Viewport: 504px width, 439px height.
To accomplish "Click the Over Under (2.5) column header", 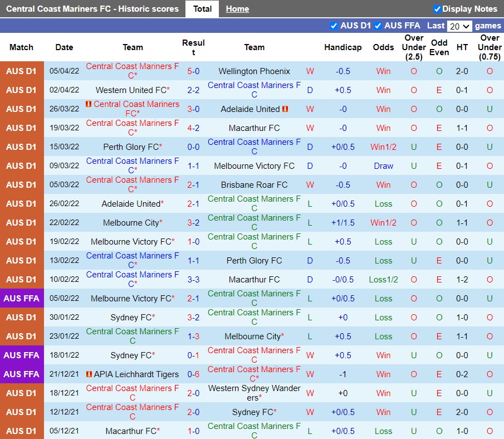I will click(414, 47).
